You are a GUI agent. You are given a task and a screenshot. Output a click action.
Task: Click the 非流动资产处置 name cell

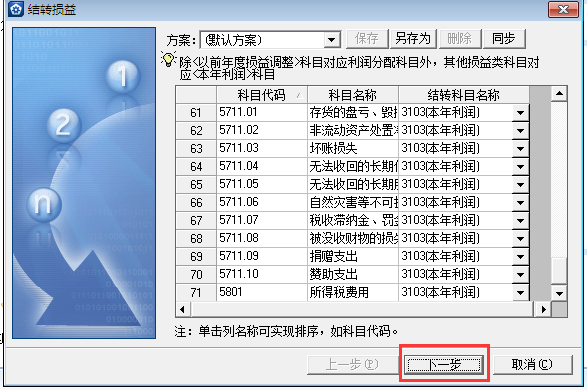click(x=353, y=131)
